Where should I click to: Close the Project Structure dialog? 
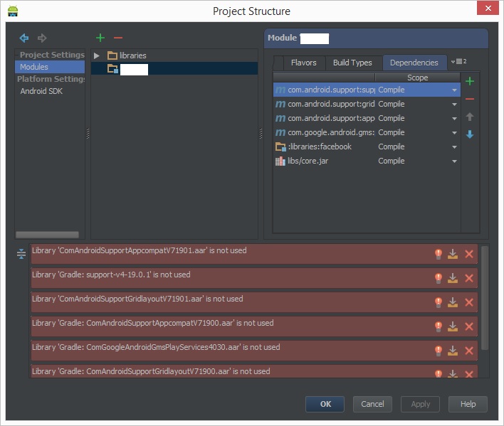488,8
